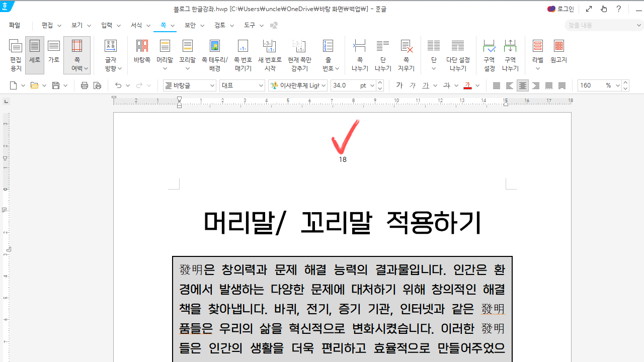This screenshot has width=644, height=362.
Task: Click the title 머리말/ 꼬리말 적용하기
Action: 343,223
